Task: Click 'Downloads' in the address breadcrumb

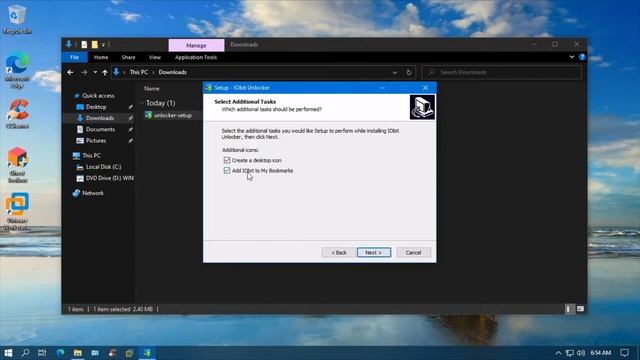Action: tap(173, 72)
